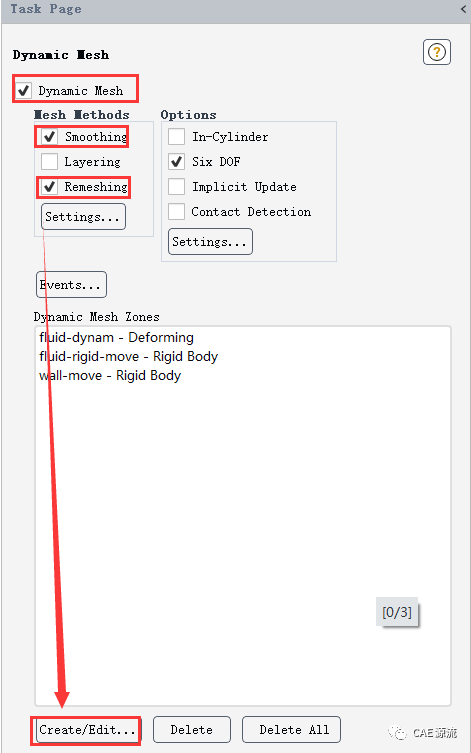Uncheck the Remeshing mesh method
The width and height of the screenshot is (471, 753).
(x=49, y=187)
